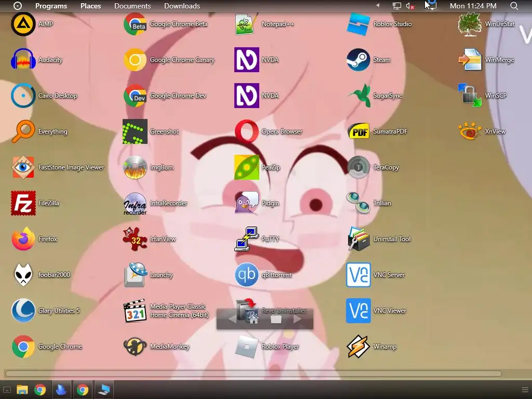This screenshot has width=532, height=399.
Task: Launch WinDirStat tree icon
Action: pyautogui.click(x=470, y=24)
